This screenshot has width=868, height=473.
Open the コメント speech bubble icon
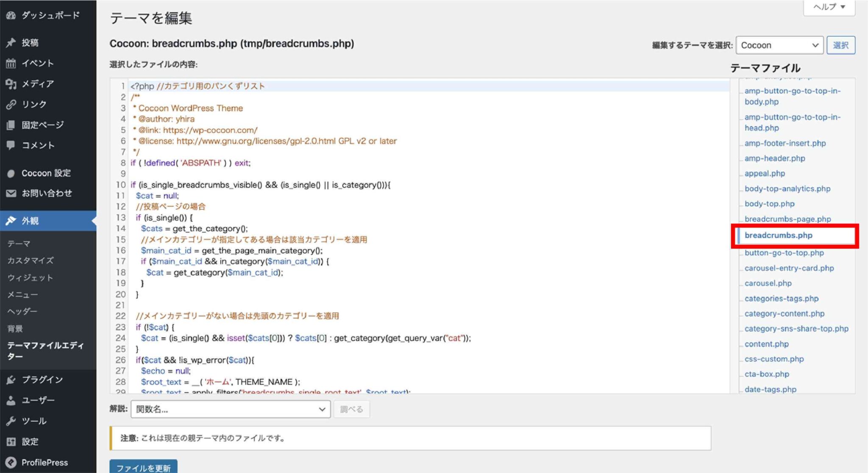[x=11, y=145]
